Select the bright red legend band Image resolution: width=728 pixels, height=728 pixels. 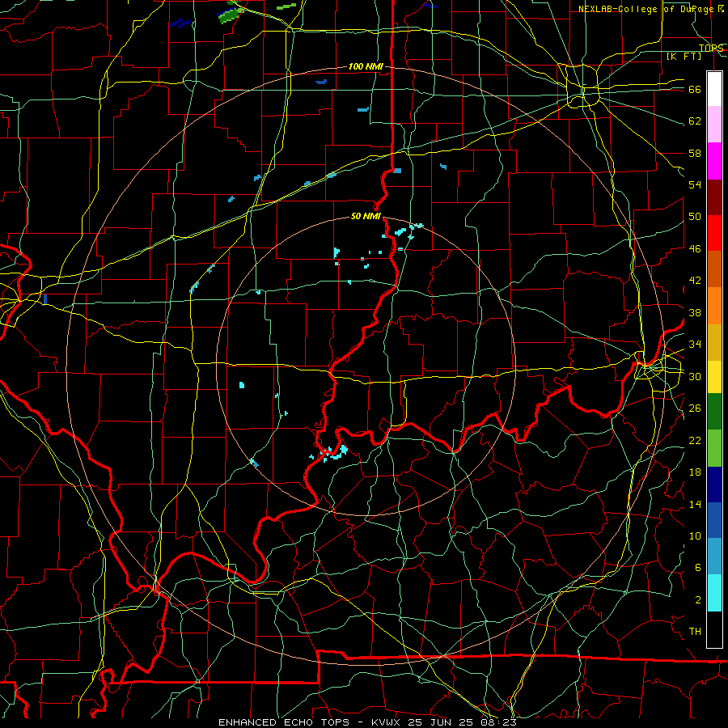(x=714, y=233)
